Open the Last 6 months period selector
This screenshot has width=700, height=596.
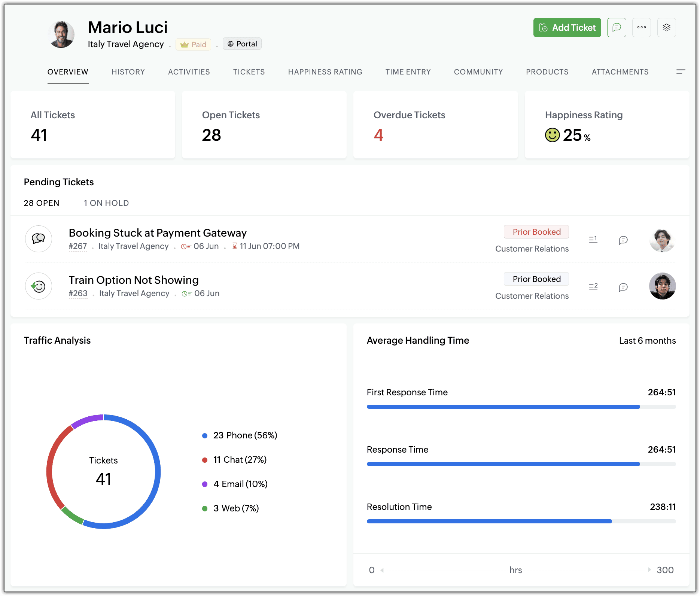coord(647,341)
